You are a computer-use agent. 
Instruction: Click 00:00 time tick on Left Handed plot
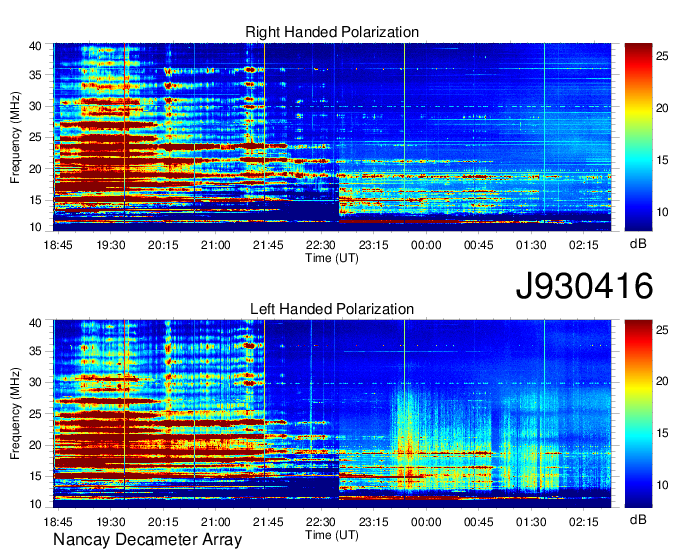point(426,522)
